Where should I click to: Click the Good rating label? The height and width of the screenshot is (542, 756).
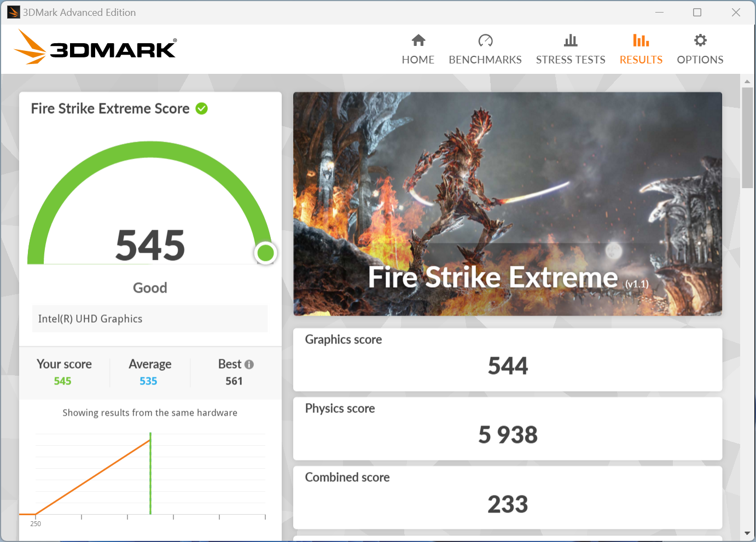(150, 288)
